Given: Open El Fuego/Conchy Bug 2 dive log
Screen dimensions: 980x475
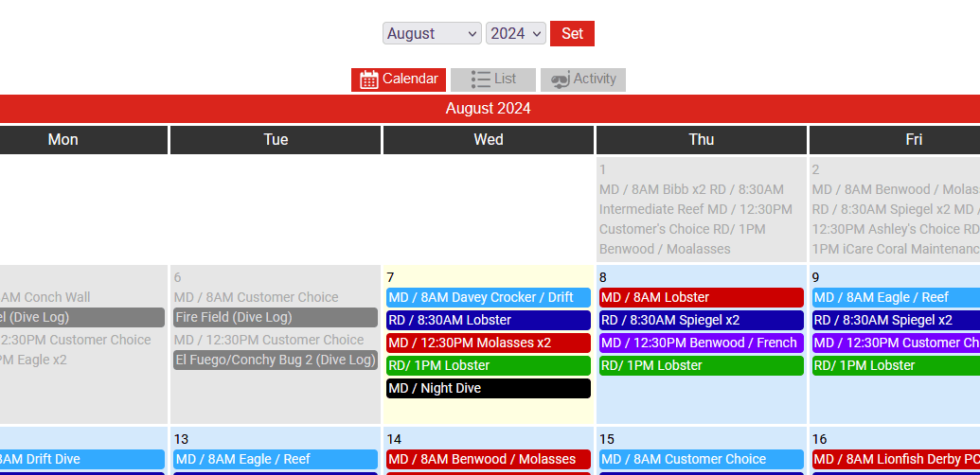Looking at the screenshot, I should click(275, 360).
